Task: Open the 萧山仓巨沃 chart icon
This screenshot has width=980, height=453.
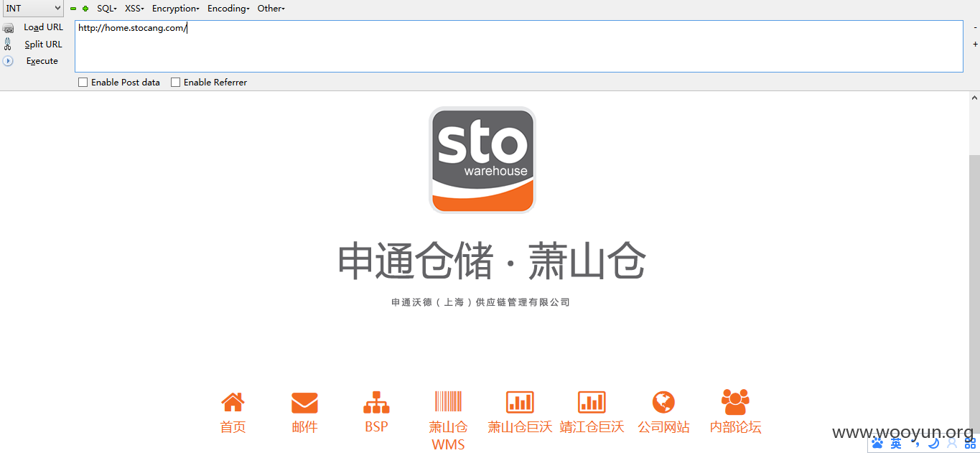Action: click(x=520, y=402)
